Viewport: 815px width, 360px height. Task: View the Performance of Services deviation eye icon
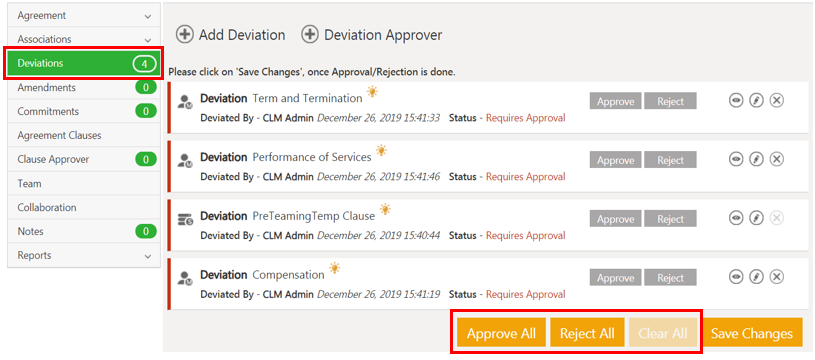coord(735,159)
